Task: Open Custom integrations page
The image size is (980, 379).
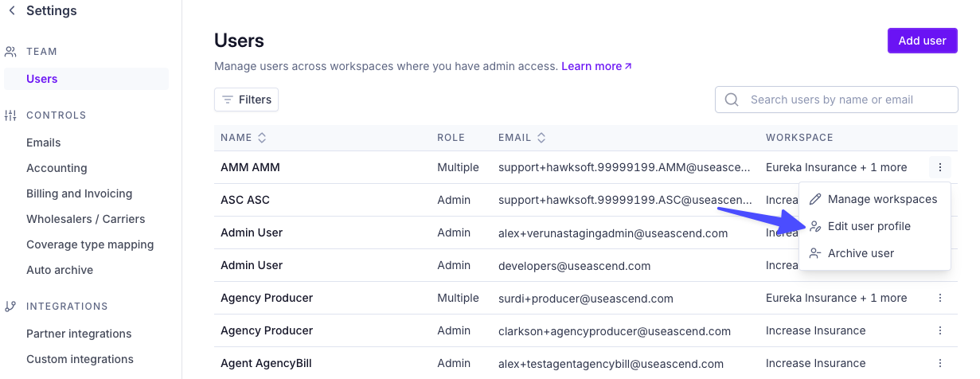Action: click(x=80, y=359)
